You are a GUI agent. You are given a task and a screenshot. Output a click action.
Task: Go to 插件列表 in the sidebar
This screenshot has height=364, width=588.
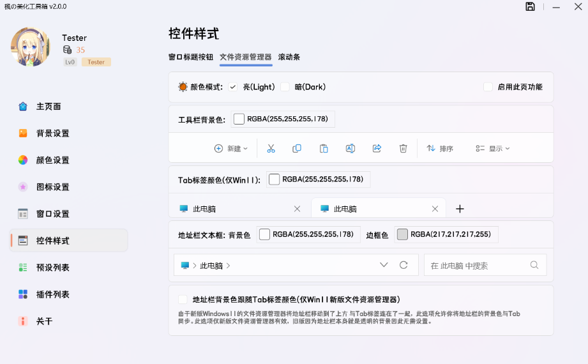click(x=53, y=294)
